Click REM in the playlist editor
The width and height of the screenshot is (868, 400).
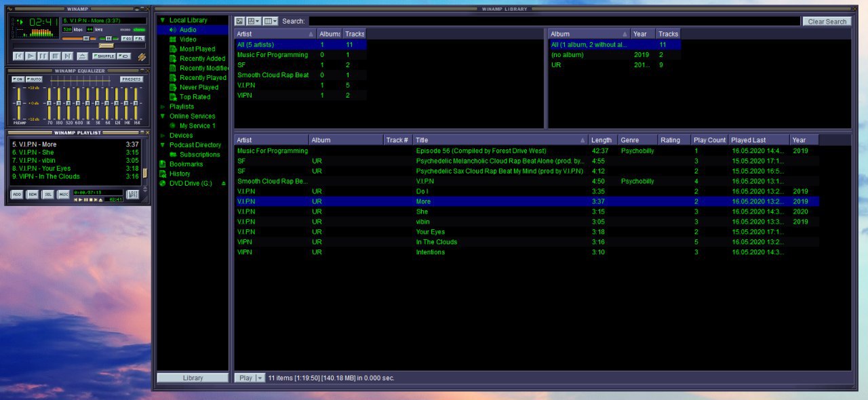[x=33, y=195]
